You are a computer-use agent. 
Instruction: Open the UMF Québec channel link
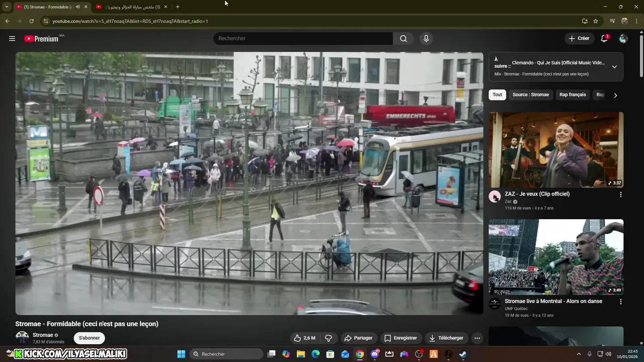click(516, 309)
